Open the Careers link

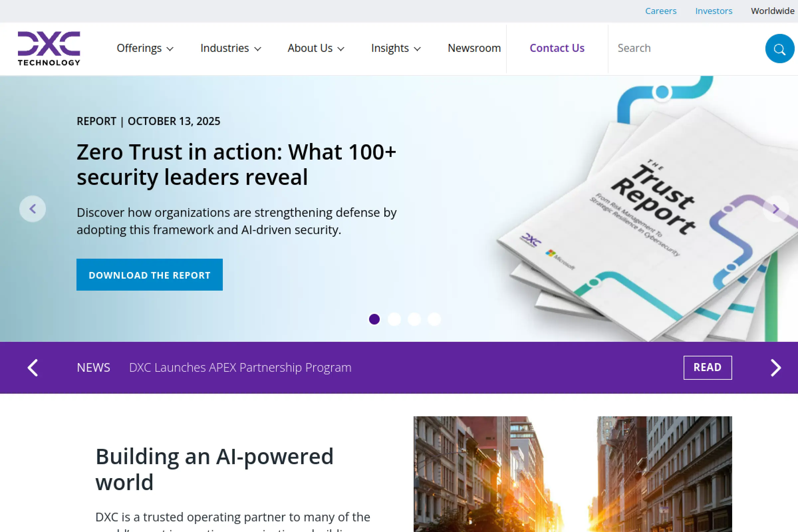tap(661, 11)
